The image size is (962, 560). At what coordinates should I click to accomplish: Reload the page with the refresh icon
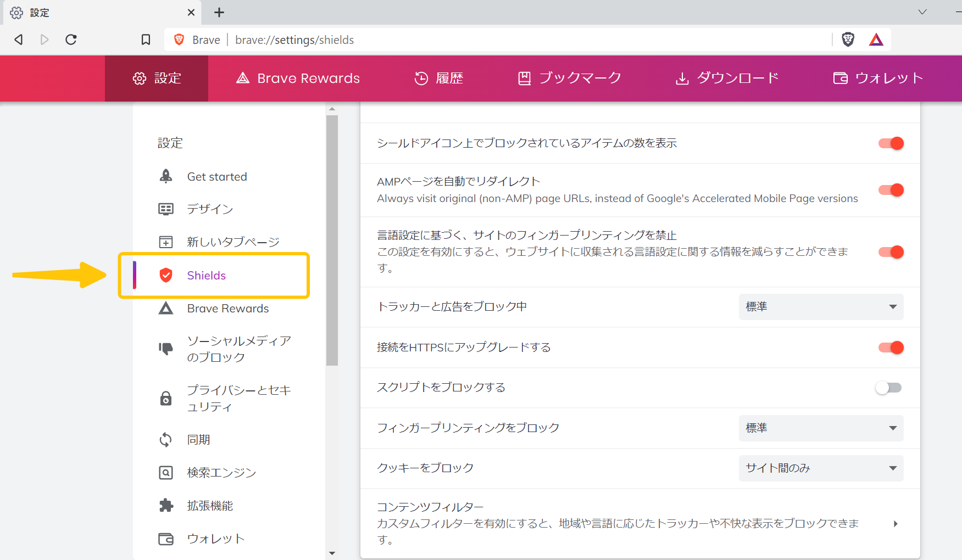(71, 40)
